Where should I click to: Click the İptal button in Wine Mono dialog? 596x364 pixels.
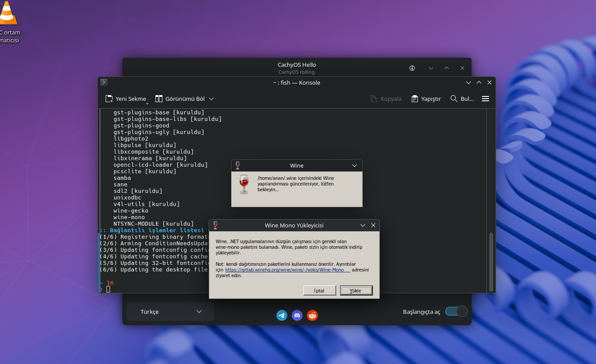click(x=320, y=290)
